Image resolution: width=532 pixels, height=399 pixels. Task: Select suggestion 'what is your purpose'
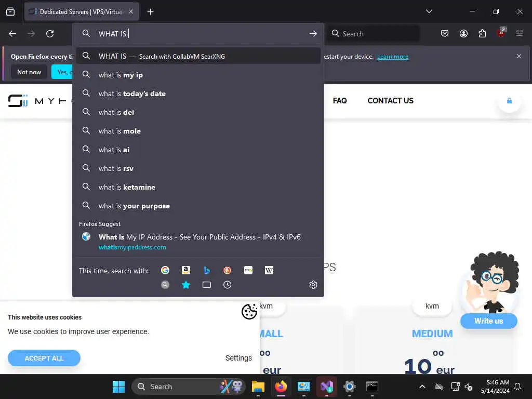point(198,206)
